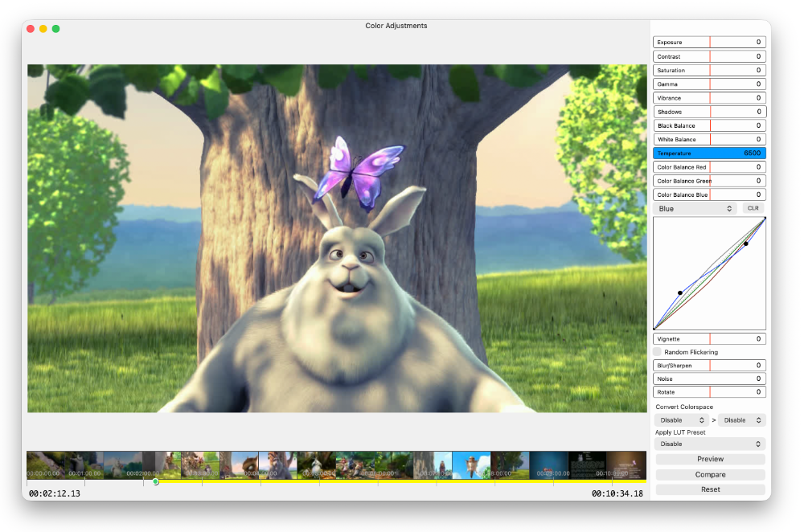
Task: Click the Exposure slider
Action: click(709, 42)
